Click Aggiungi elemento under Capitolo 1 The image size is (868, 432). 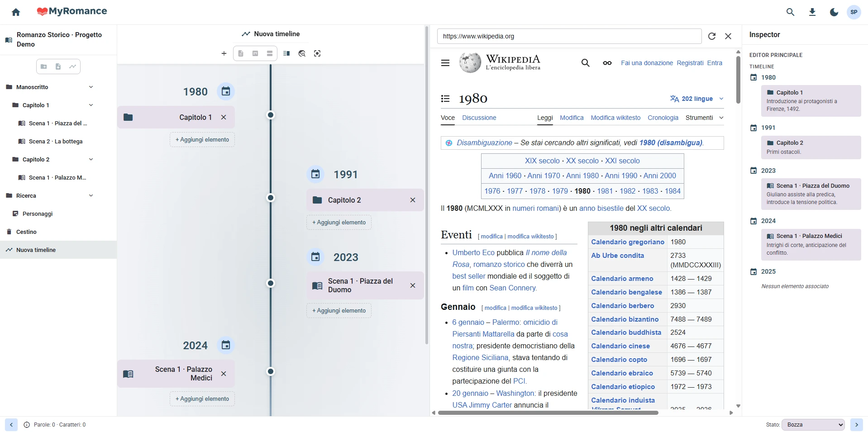(202, 140)
